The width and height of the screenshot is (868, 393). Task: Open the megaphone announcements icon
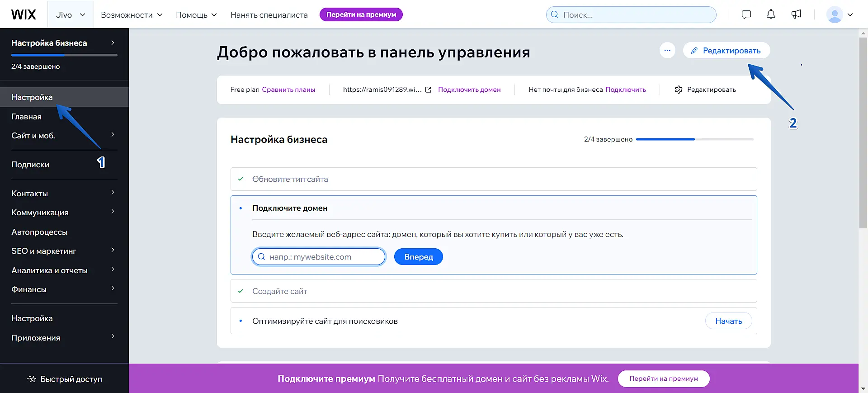pos(796,14)
